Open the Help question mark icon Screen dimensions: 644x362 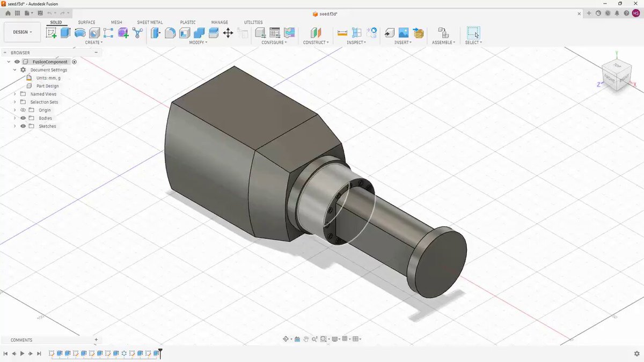(626, 13)
